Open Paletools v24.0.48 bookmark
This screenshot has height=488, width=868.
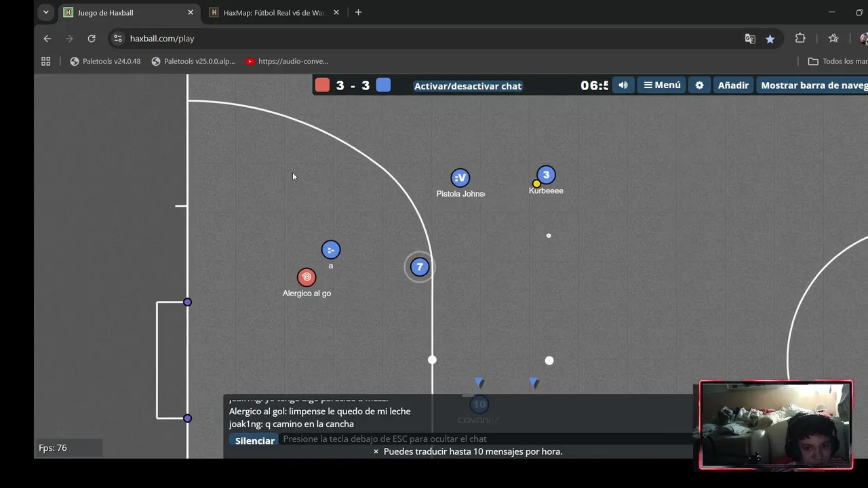pyautogui.click(x=105, y=61)
